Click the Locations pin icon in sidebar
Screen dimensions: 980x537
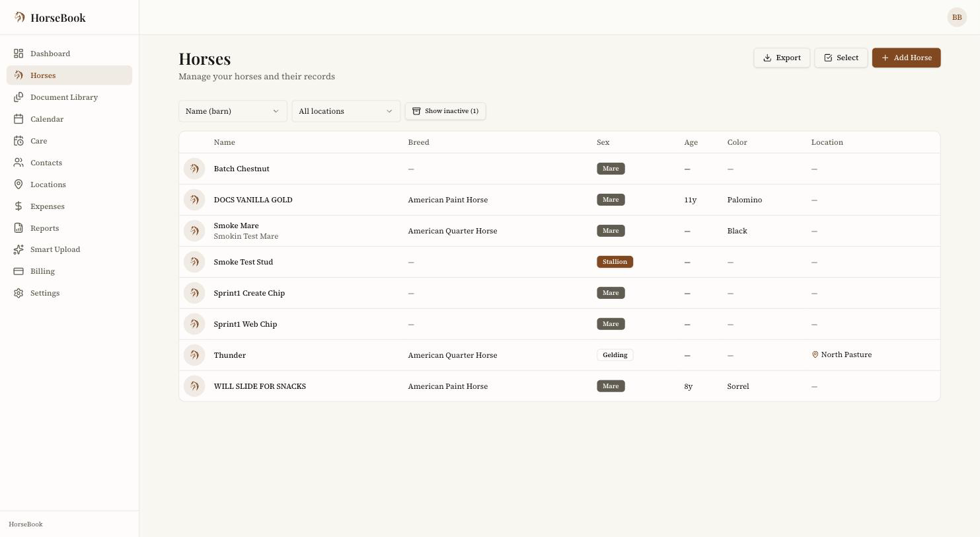(19, 185)
